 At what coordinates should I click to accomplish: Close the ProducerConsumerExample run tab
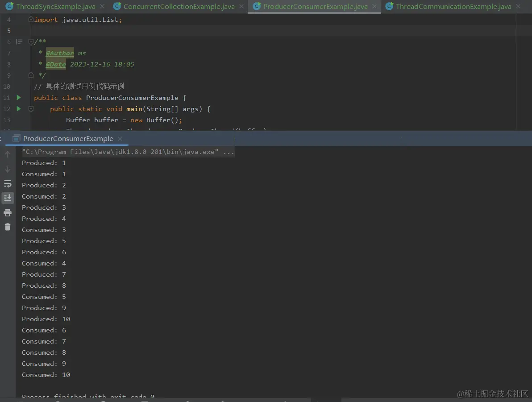point(120,139)
